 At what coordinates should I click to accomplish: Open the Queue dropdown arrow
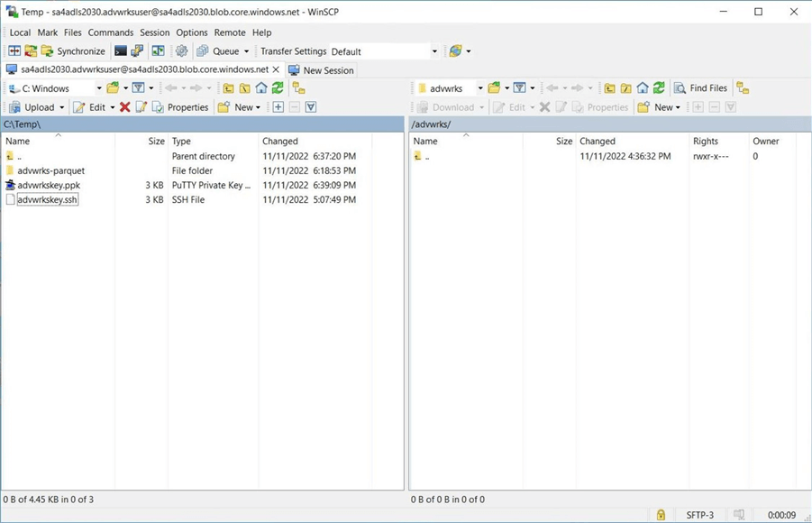246,51
